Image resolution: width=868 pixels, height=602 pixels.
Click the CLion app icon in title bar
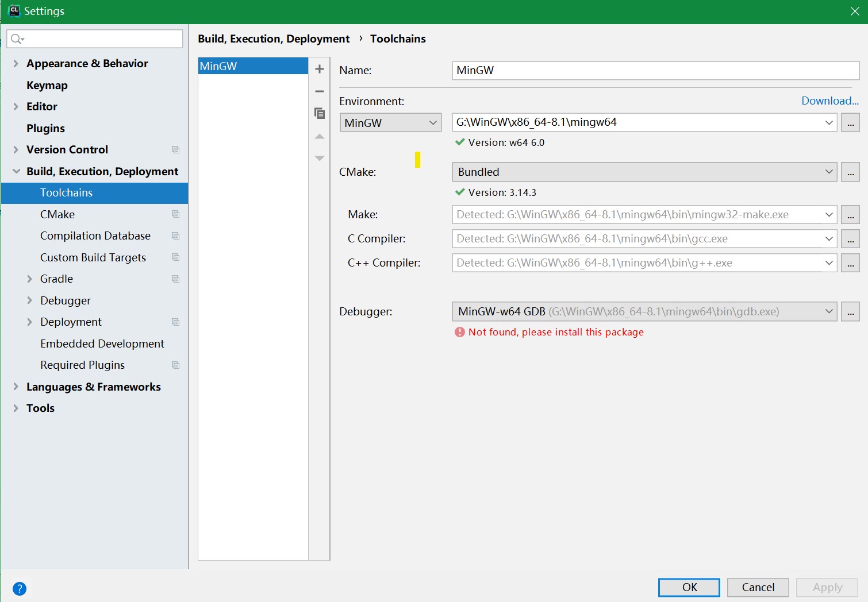point(14,11)
